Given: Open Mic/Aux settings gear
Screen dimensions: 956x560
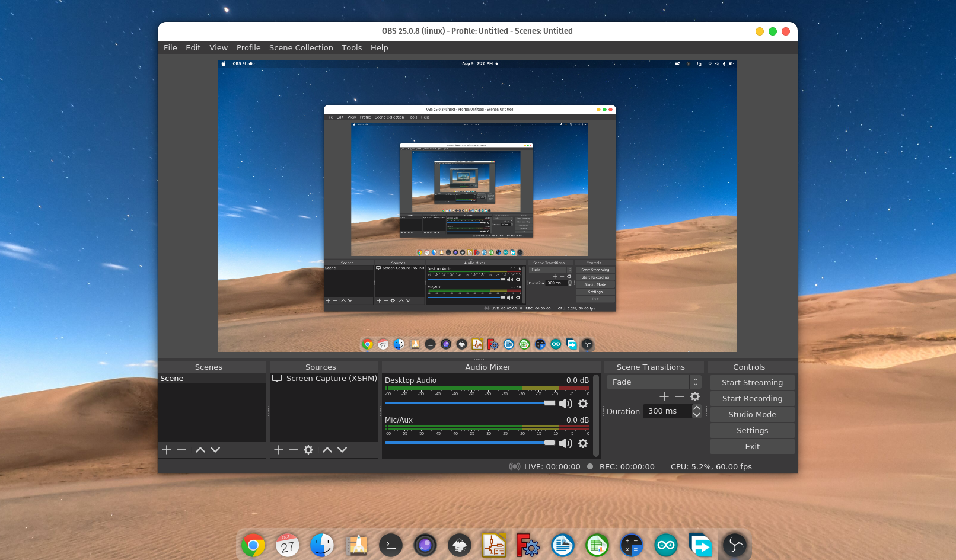Looking at the screenshot, I should coord(583,443).
